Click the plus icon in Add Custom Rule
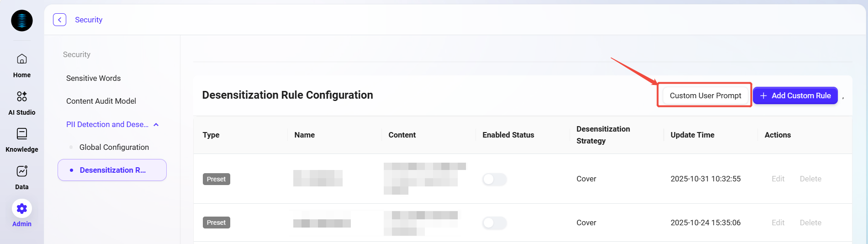Image resolution: width=868 pixels, height=244 pixels. [763, 95]
